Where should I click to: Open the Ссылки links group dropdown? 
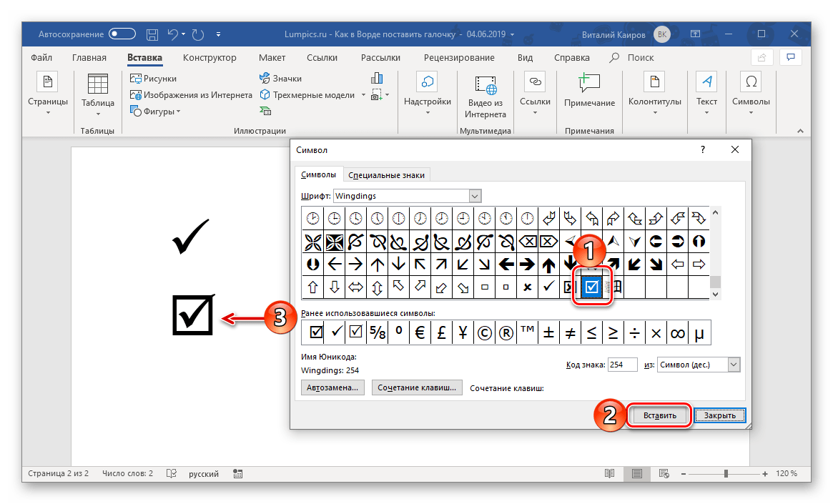coord(535,94)
